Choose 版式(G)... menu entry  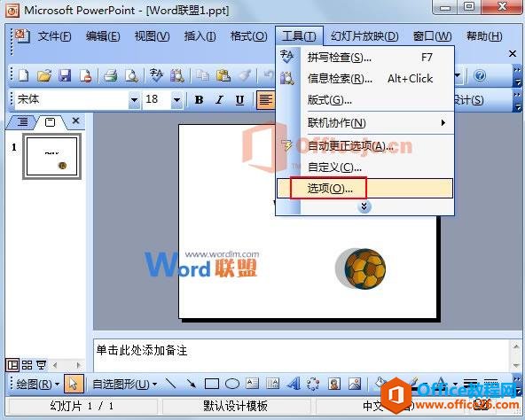click(364, 100)
